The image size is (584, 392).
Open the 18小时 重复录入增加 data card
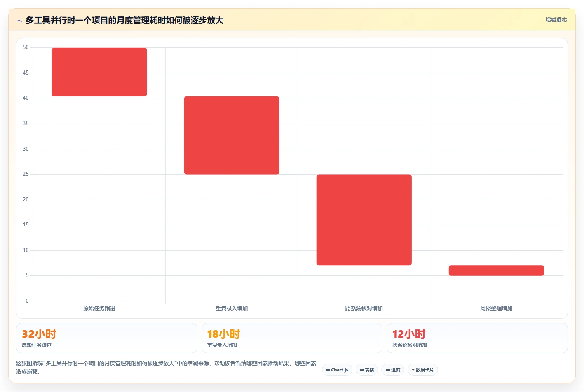tap(292, 338)
